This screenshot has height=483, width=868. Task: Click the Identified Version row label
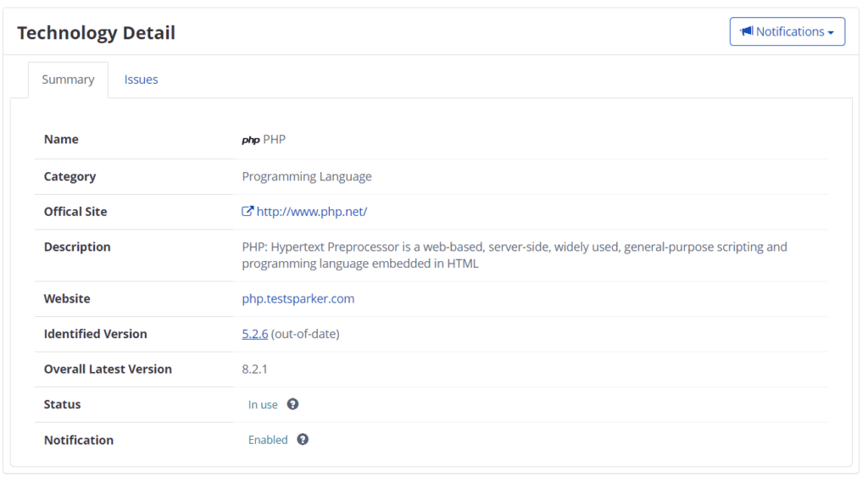coord(95,334)
